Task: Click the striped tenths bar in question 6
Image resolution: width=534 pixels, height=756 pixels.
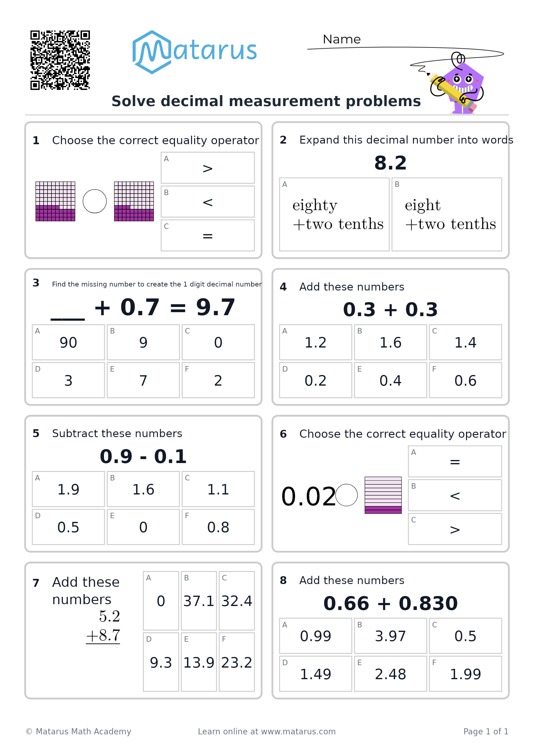Action: click(x=383, y=495)
